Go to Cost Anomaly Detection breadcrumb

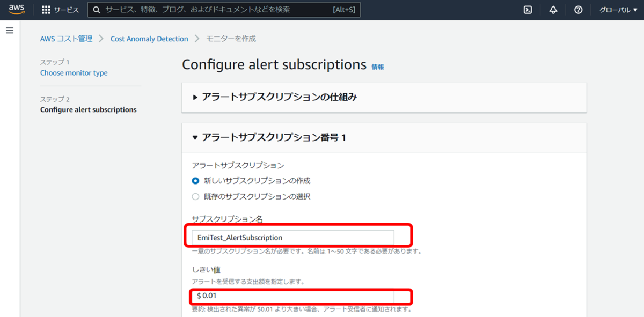[x=149, y=39]
